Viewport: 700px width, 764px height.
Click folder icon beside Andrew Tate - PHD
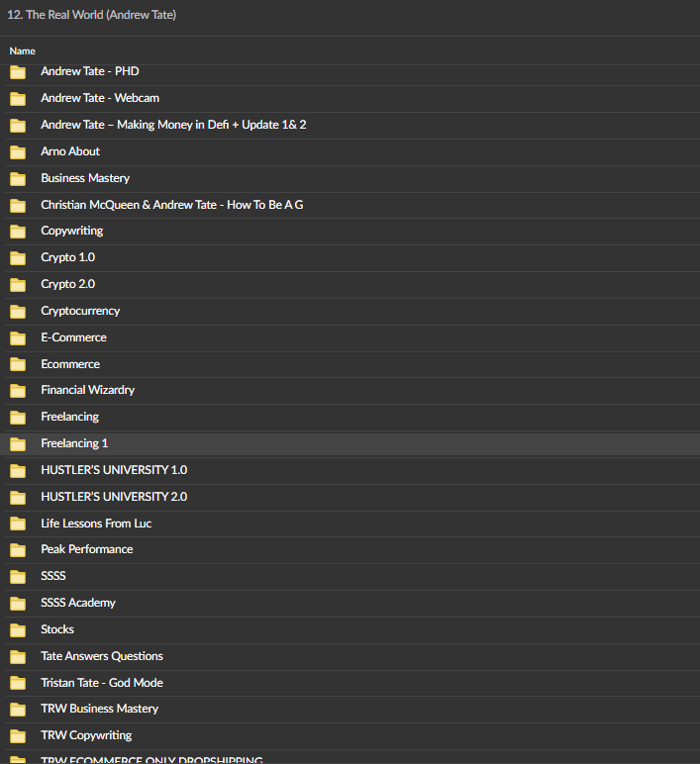18,72
